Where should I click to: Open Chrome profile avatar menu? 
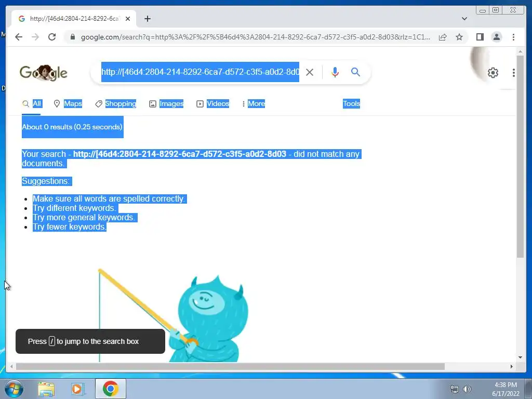tap(496, 37)
